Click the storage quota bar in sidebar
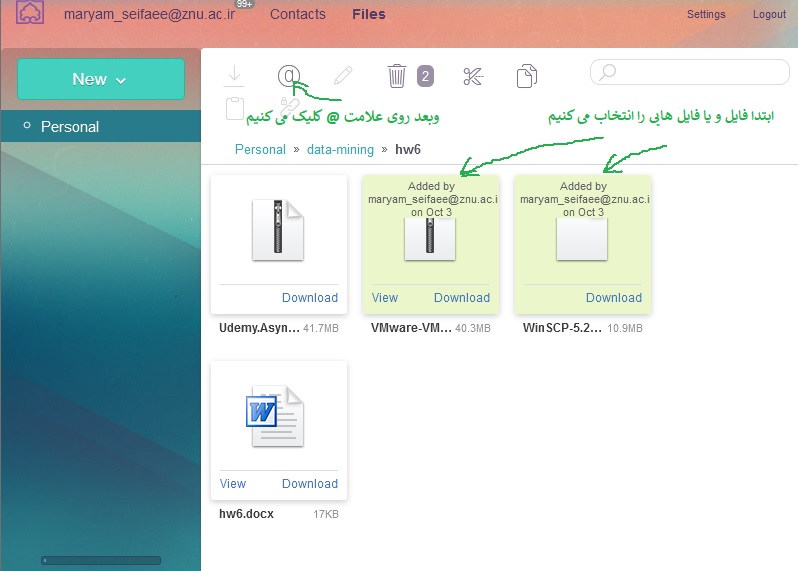800x571 pixels. click(x=101, y=560)
